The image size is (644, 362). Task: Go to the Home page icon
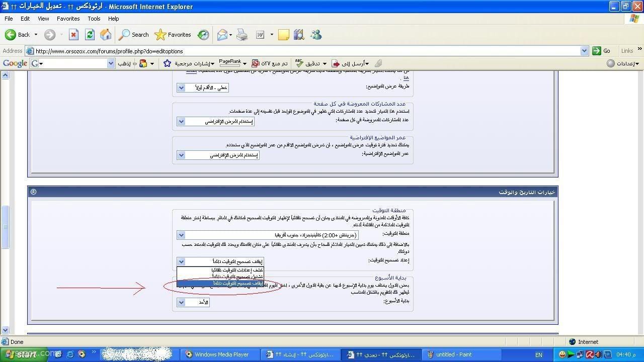click(106, 35)
